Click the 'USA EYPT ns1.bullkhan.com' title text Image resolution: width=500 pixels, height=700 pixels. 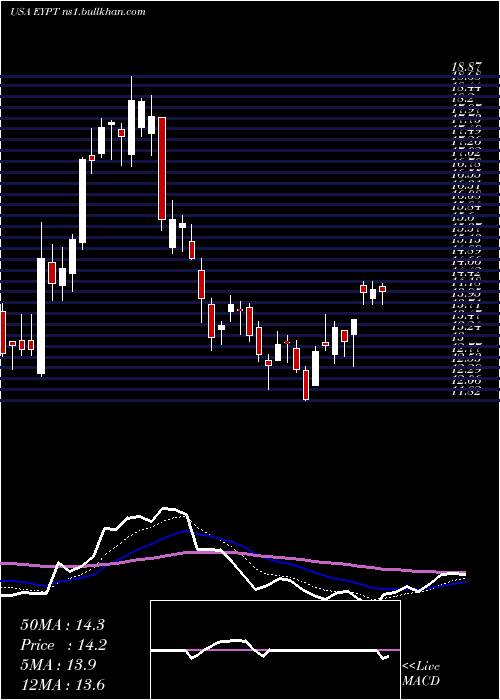(x=77, y=12)
